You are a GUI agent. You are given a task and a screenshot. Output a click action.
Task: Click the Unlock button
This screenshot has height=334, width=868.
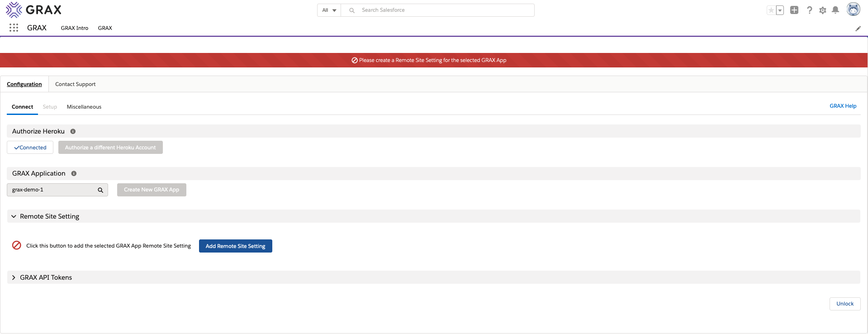(x=845, y=304)
